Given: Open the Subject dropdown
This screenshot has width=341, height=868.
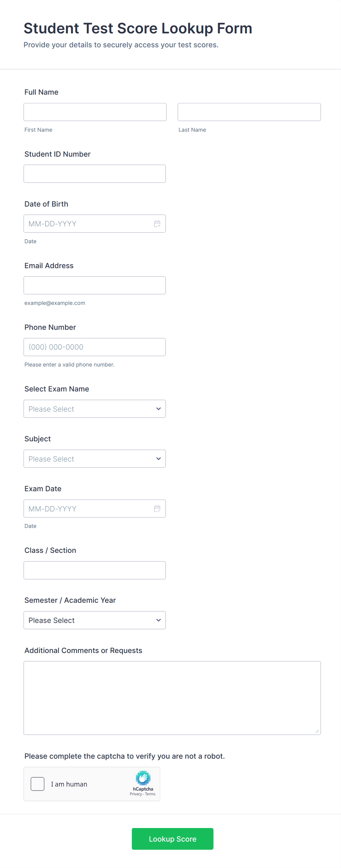Looking at the screenshot, I should point(95,459).
